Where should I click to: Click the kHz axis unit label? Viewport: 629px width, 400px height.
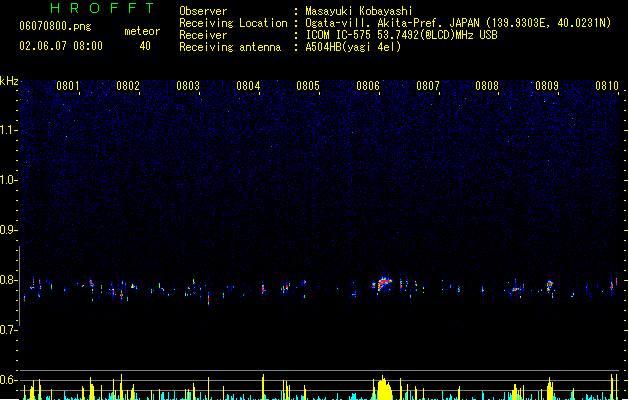coord(9,81)
